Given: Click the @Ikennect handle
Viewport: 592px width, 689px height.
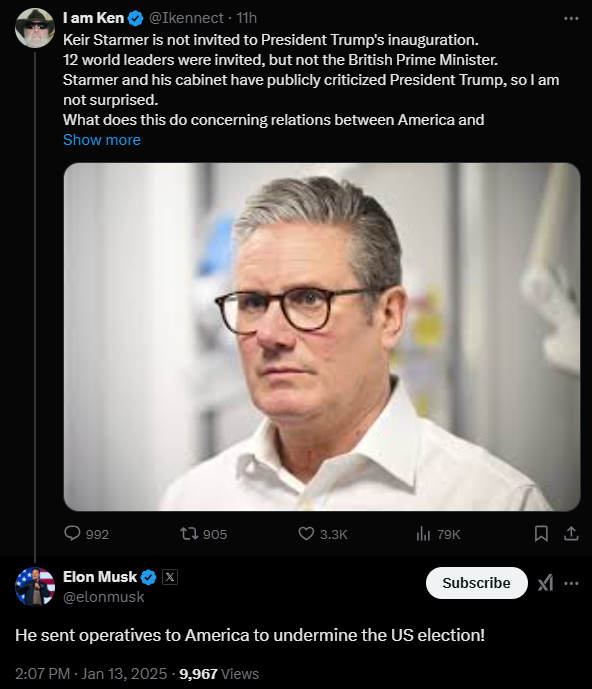Looking at the screenshot, I should (x=186, y=18).
